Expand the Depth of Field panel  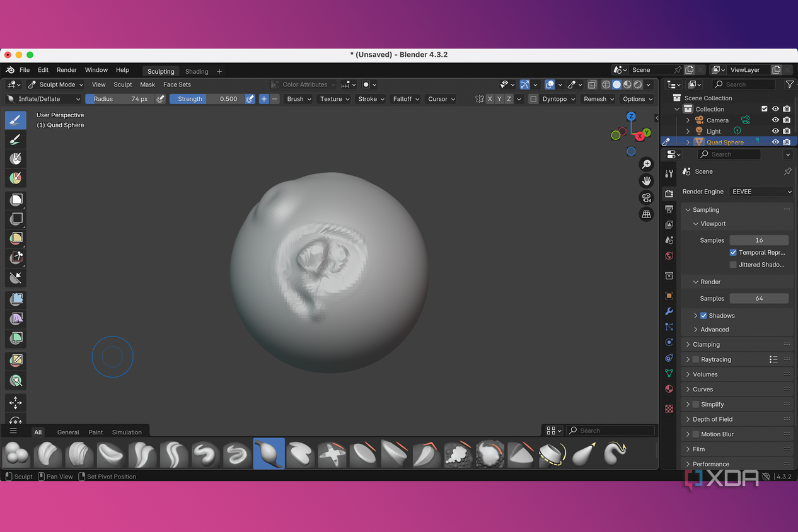[x=713, y=419]
